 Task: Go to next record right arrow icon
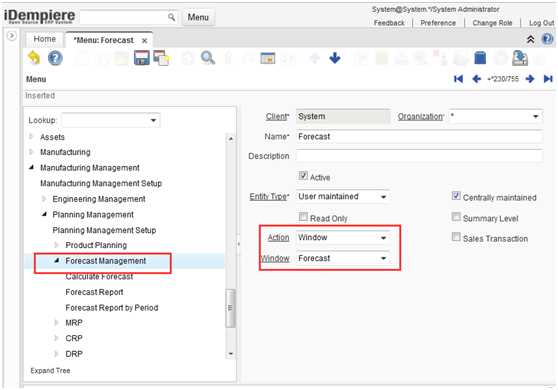point(530,79)
